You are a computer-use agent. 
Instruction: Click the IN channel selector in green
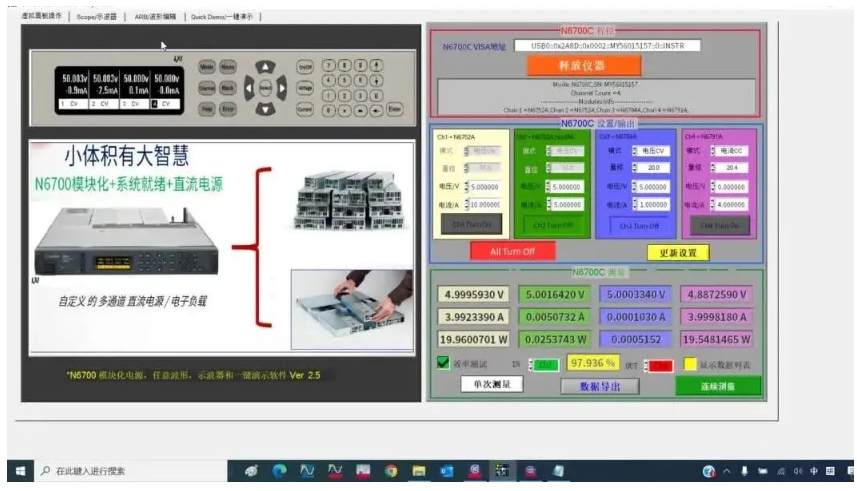pyautogui.click(x=545, y=365)
